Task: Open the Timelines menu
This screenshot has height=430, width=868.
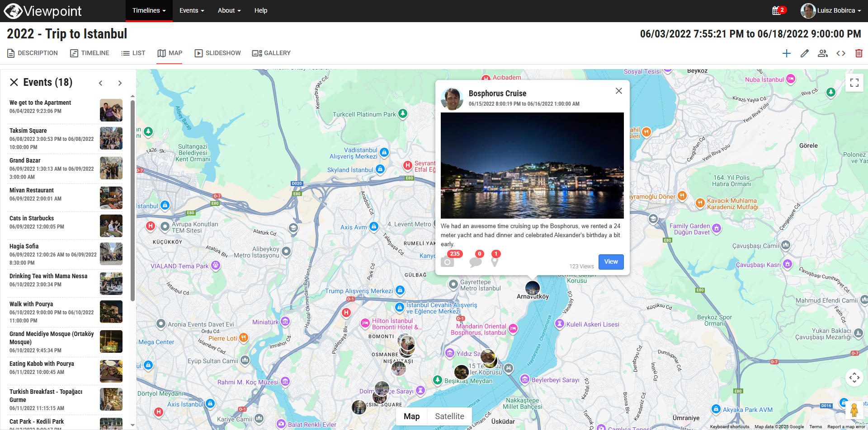Action: 148,10
